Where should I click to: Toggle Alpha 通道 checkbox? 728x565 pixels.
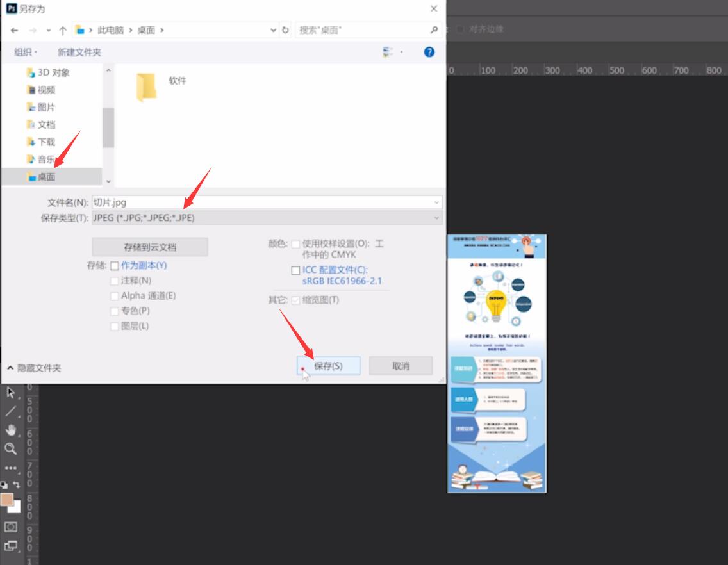tap(114, 296)
